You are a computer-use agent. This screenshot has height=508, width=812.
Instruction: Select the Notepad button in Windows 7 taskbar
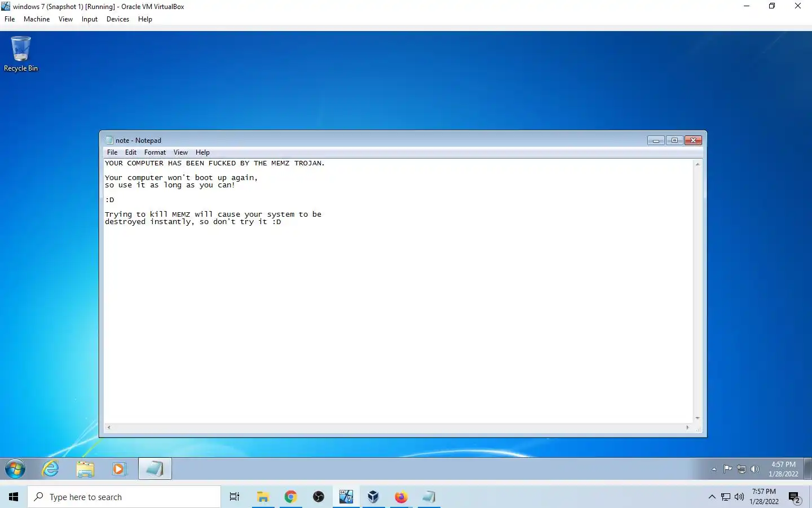[155, 468]
